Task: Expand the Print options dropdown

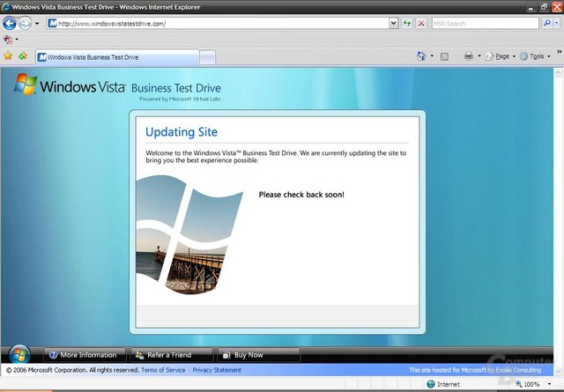Action: point(479,56)
